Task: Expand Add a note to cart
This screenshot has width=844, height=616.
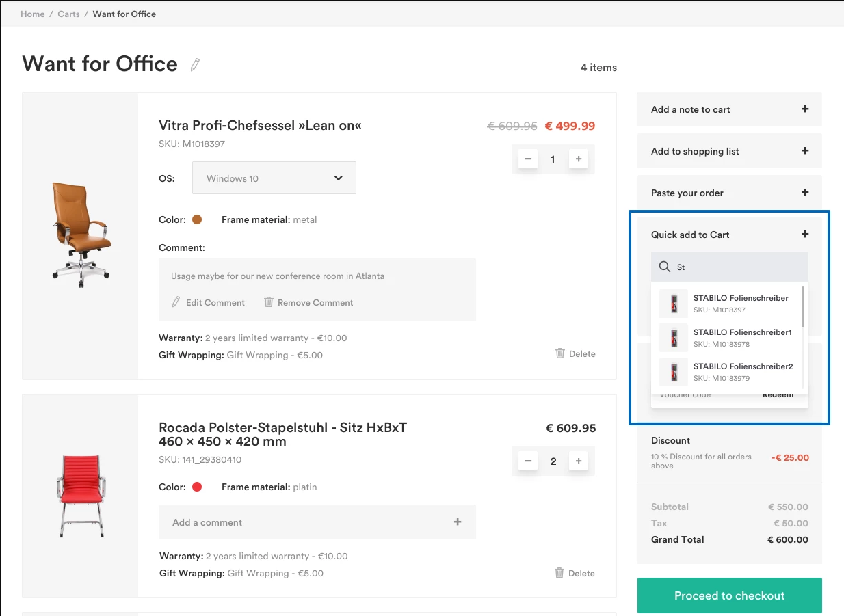Action: [730, 109]
